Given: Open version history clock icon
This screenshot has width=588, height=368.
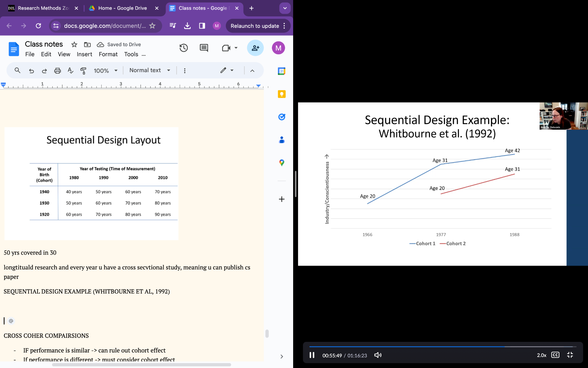Looking at the screenshot, I should (x=183, y=48).
